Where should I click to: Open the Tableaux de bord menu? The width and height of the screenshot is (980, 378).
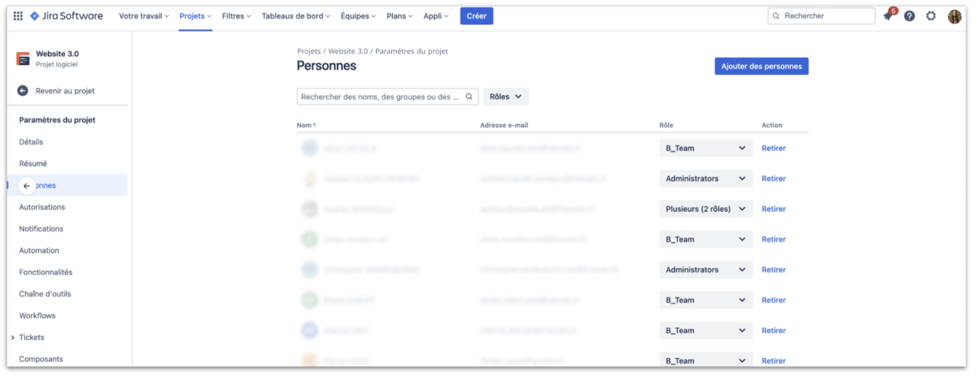pyautogui.click(x=295, y=16)
